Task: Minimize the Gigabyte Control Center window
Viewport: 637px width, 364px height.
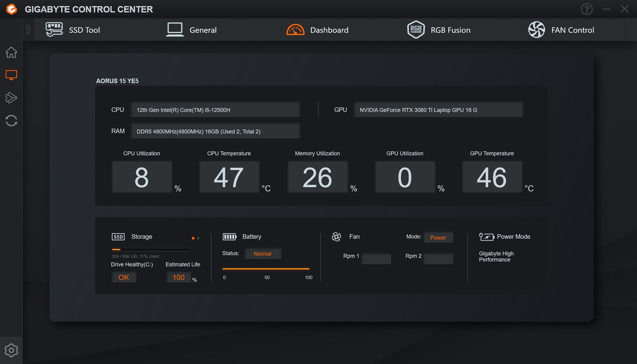Action: click(606, 9)
